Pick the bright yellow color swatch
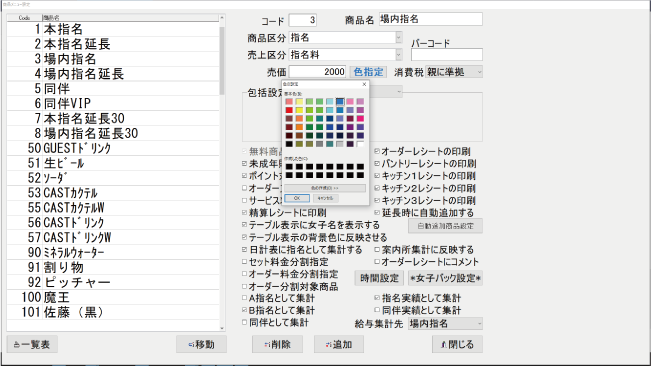 (299, 110)
